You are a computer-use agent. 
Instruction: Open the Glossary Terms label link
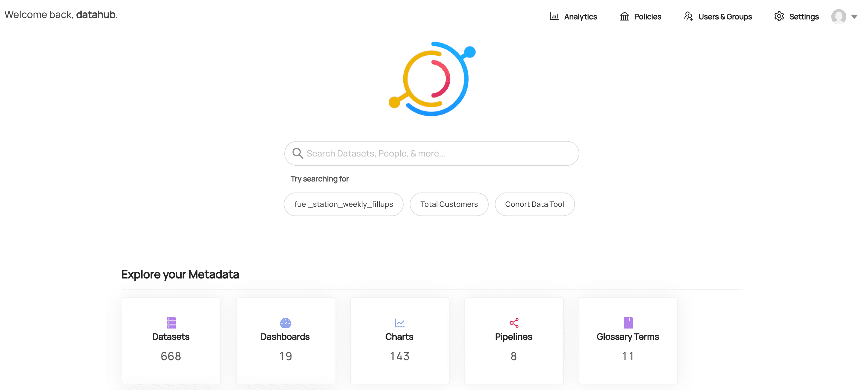(x=628, y=337)
